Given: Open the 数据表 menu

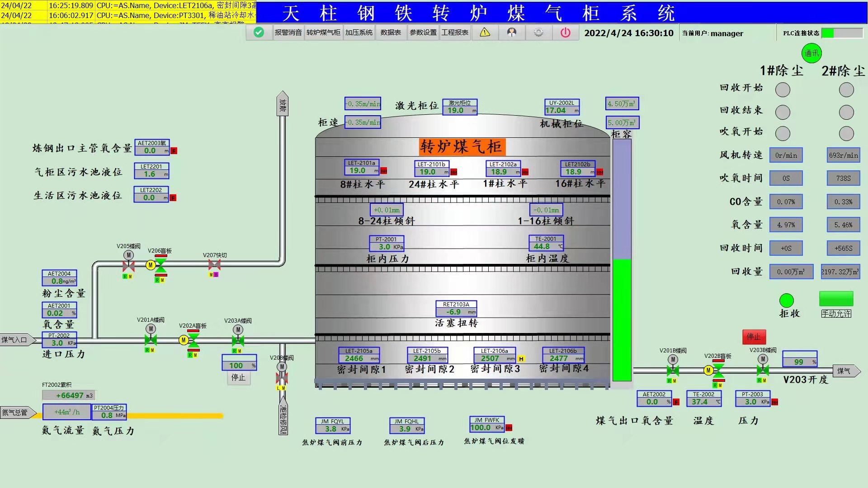Looking at the screenshot, I should 391,33.
